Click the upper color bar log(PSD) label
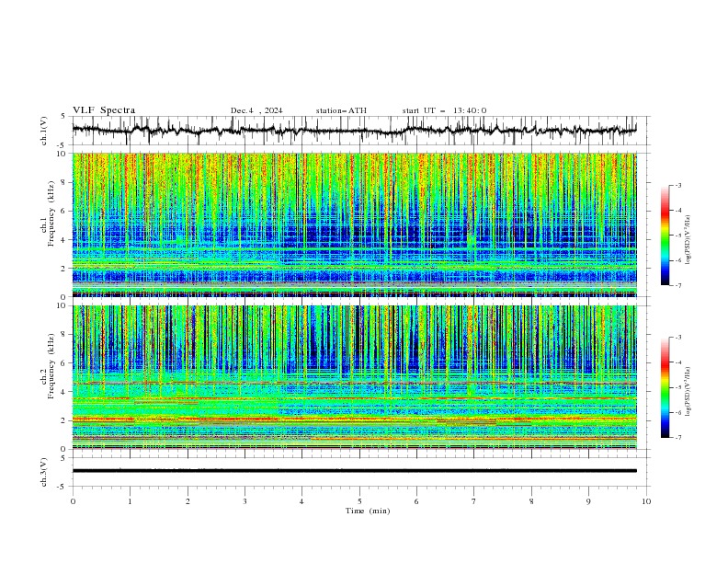 point(688,240)
